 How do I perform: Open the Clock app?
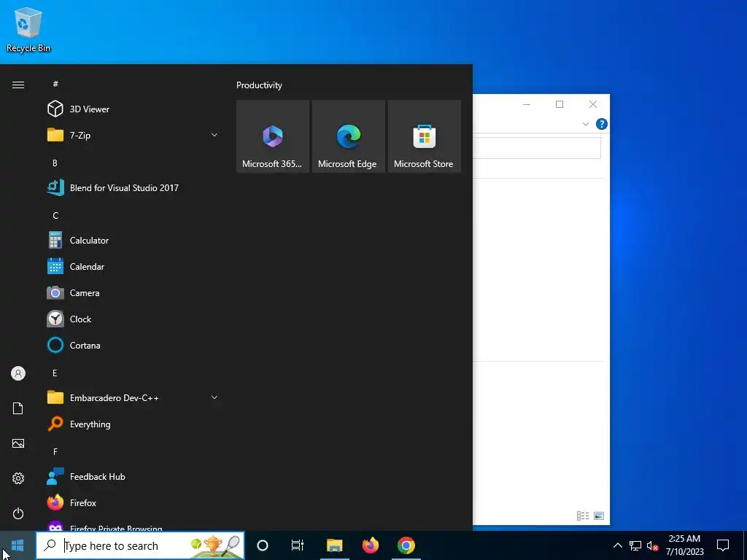coord(133,319)
